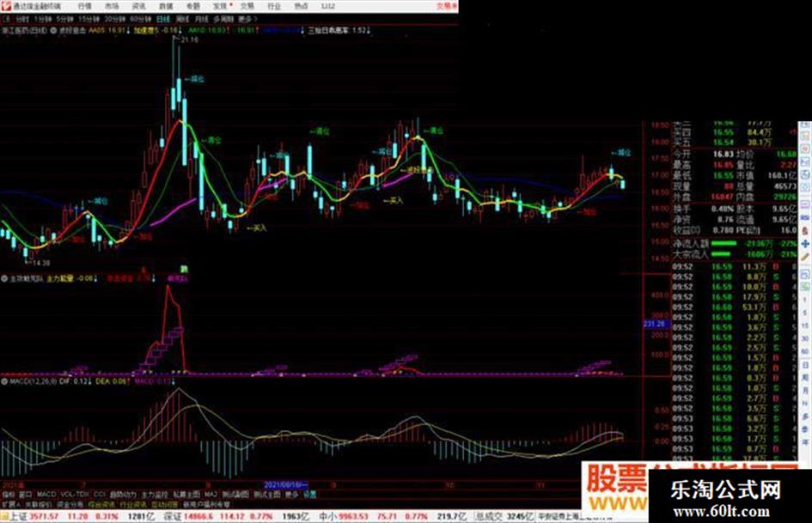Click the 今开 16.83 value
The height and width of the screenshot is (523, 812).
724,155
